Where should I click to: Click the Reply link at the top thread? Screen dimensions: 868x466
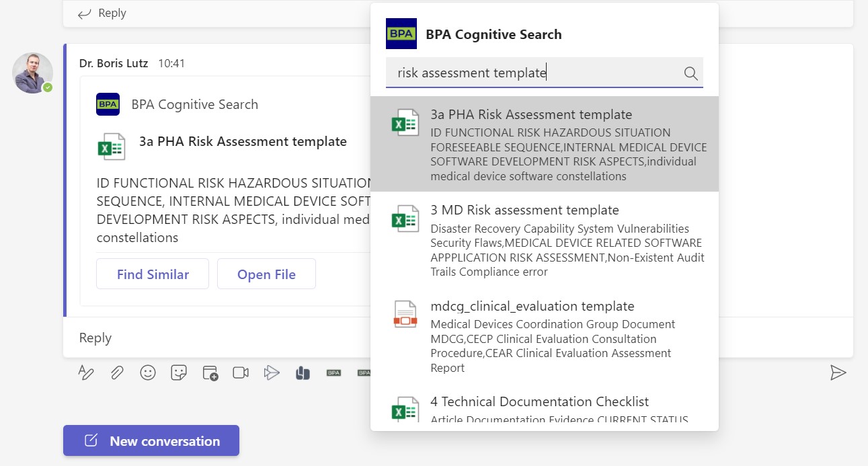click(x=102, y=13)
